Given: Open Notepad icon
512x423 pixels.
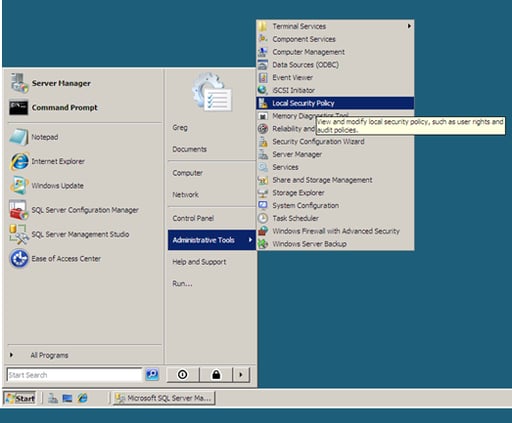Looking at the screenshot, I should pos(19,137).
